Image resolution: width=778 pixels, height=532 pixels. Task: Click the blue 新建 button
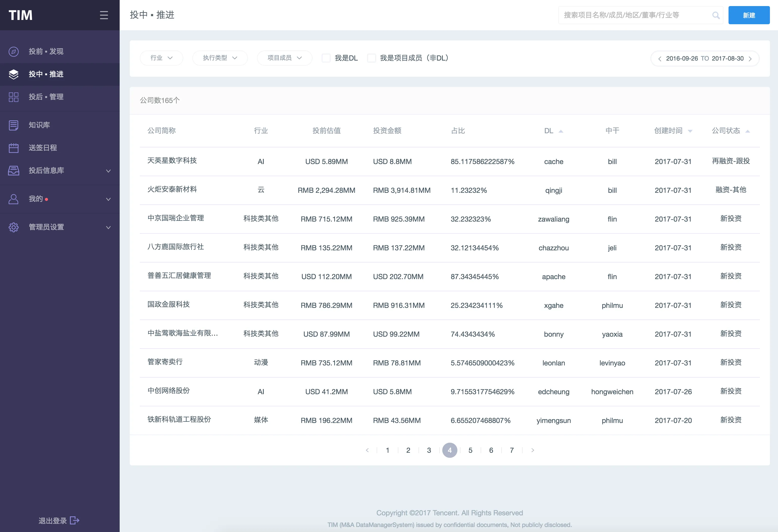pyautogui.click(x=749, y=15)
